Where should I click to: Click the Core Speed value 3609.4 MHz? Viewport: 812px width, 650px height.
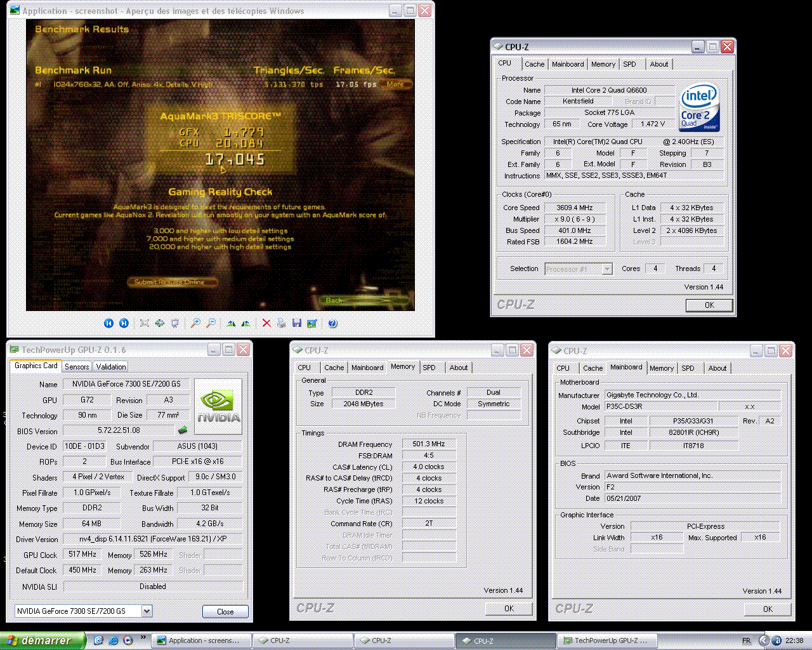pos(574,208)
